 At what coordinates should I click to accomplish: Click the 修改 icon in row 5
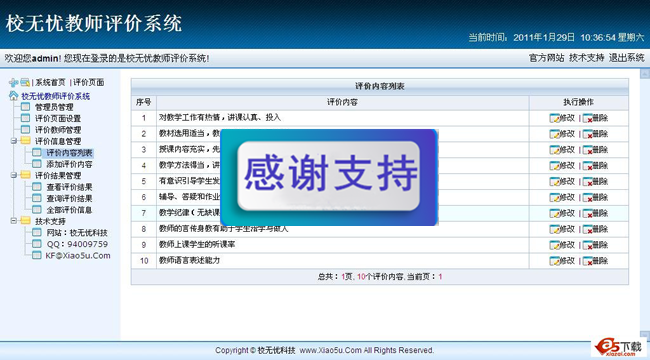click(x=554, y=182)
